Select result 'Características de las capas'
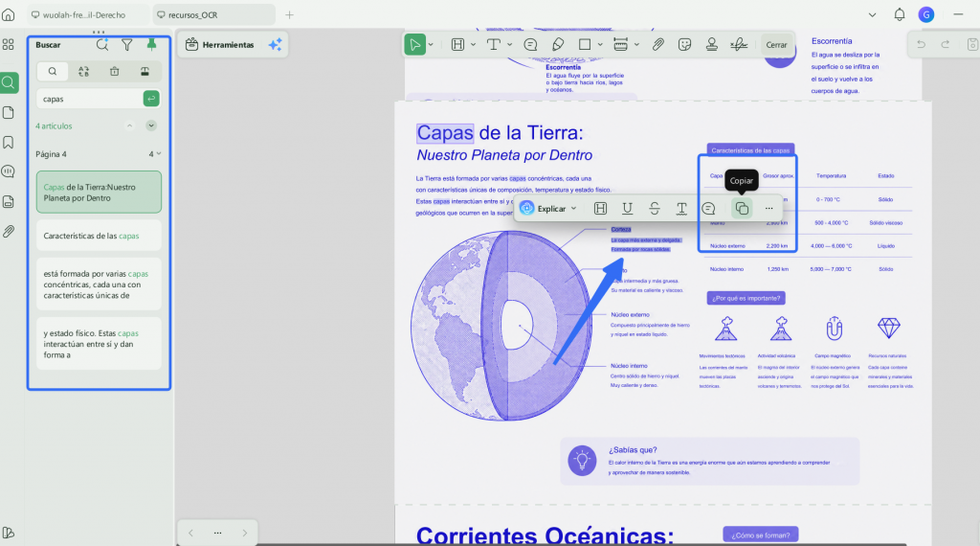This screenshot has height=546, width=980. click(99, 236)
